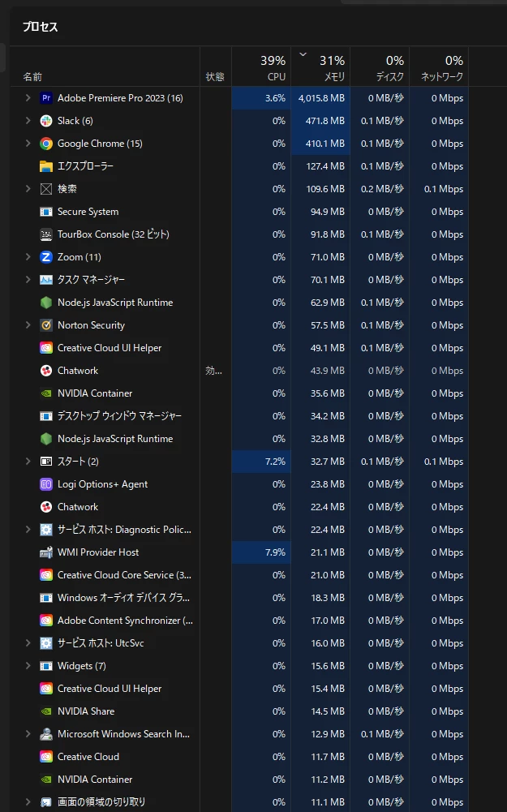This screenshot has width=507, height=812.
Task: Click the TourBox Console icon
Action: coord(46,234)
